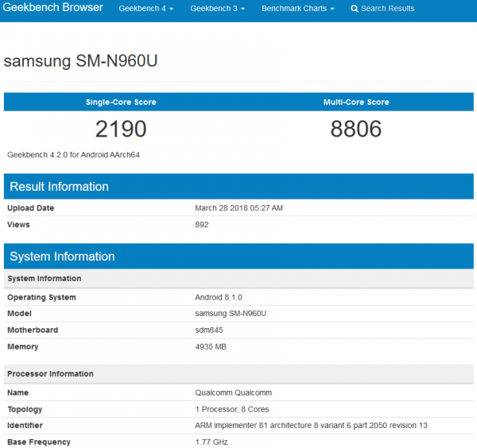Click the Motherboard row label
This screenshot has height=448, width=477.
pos(33,330)
